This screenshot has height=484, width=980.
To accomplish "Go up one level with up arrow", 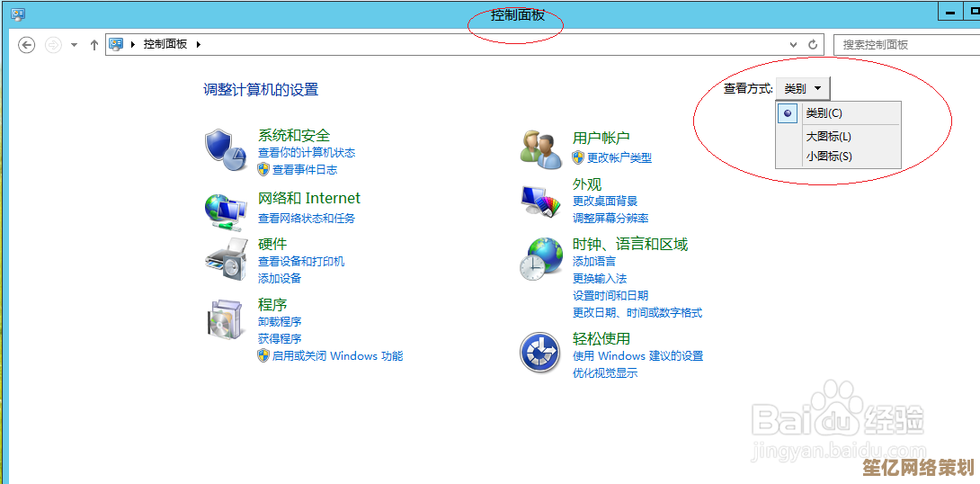I will [94, 44].
